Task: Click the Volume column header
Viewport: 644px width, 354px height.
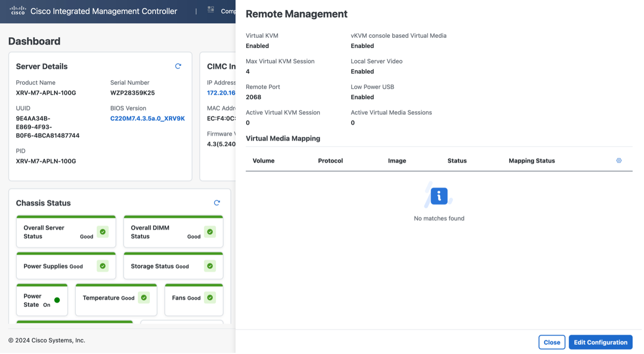Action: (x=263, y=161)
